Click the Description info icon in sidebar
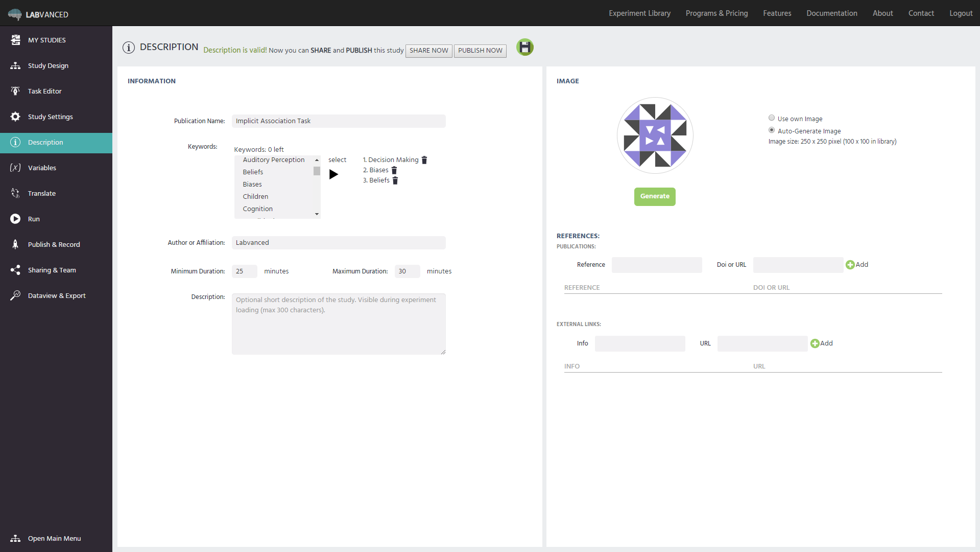 [x=15, y=142]
